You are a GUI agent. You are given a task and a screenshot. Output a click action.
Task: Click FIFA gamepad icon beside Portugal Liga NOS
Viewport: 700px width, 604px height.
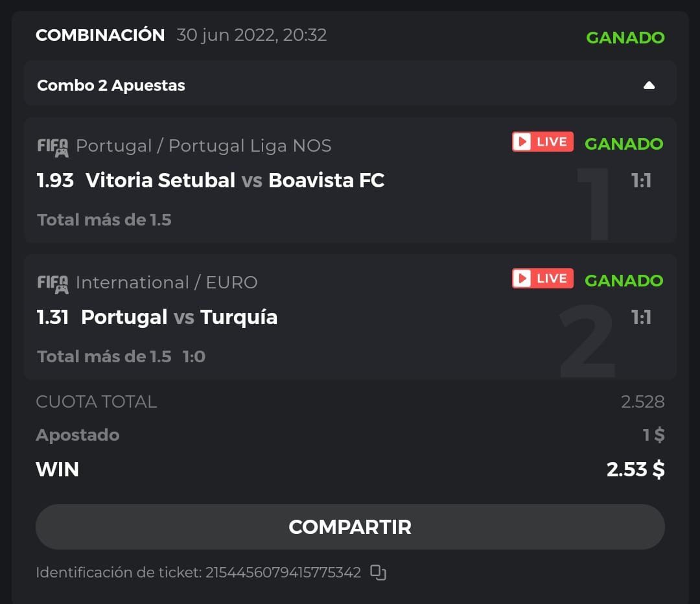tap(52, 147)
